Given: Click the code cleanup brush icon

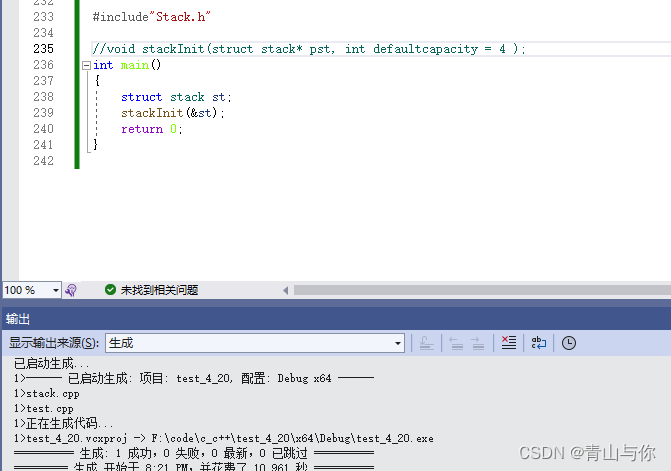Looking at the screenshot, I should coord(71,290).
